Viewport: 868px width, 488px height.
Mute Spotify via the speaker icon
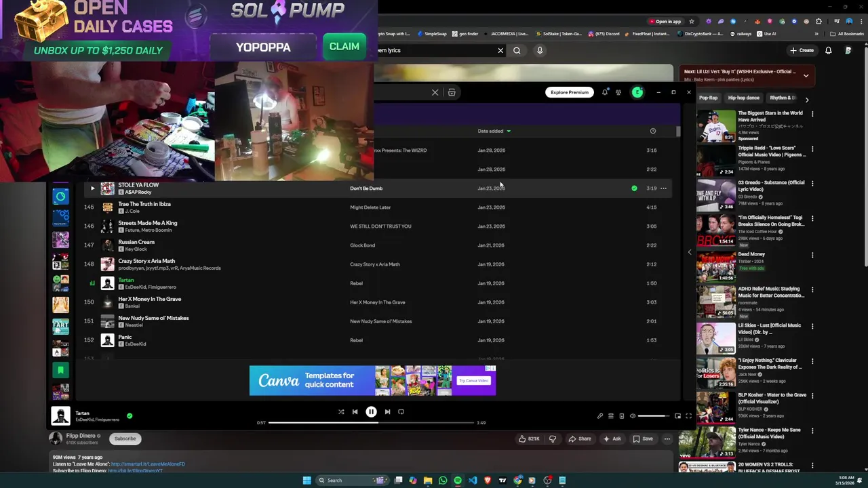[632, 416]
